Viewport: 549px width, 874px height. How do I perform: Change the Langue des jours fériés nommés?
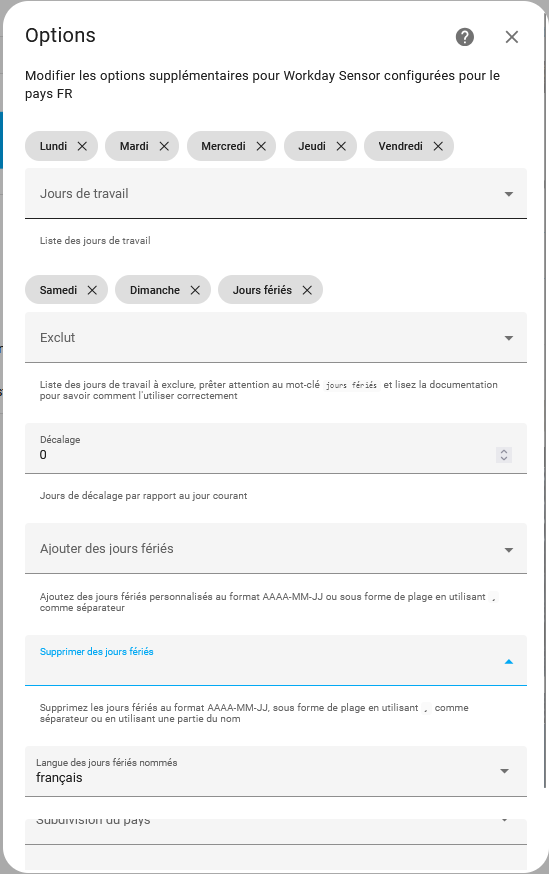pyautogui.click(x=276, y=771)
